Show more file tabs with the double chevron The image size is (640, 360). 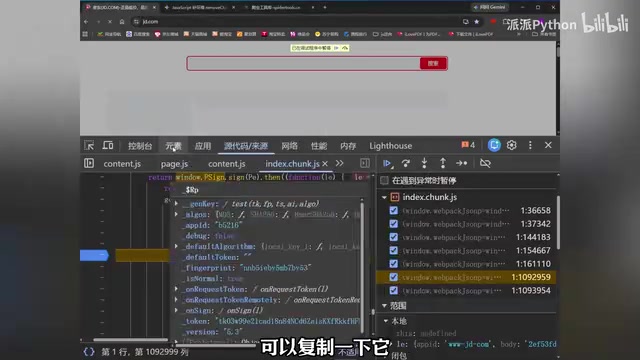point(339,163)
